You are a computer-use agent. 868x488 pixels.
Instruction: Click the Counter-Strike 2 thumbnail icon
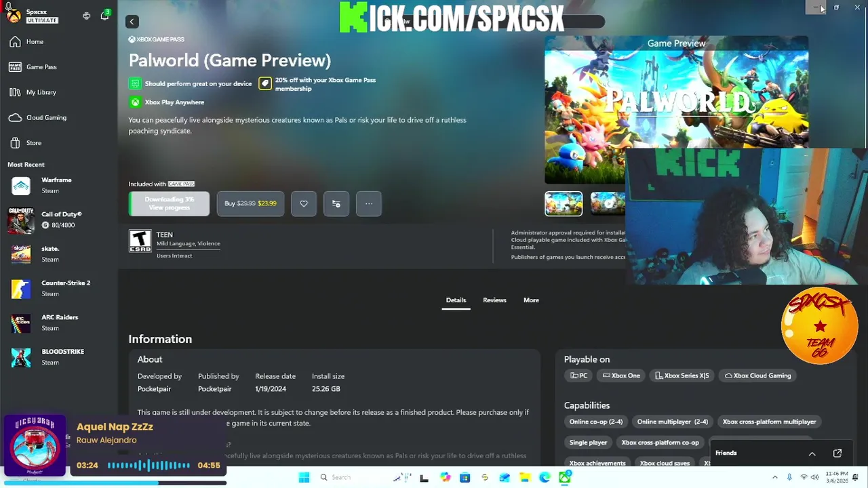[x=21, y=289]
